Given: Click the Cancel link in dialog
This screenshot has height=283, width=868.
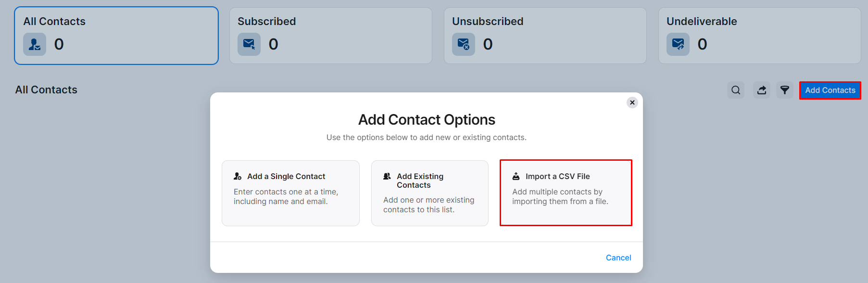Looking at the screenshot, I should pos(618,257).
